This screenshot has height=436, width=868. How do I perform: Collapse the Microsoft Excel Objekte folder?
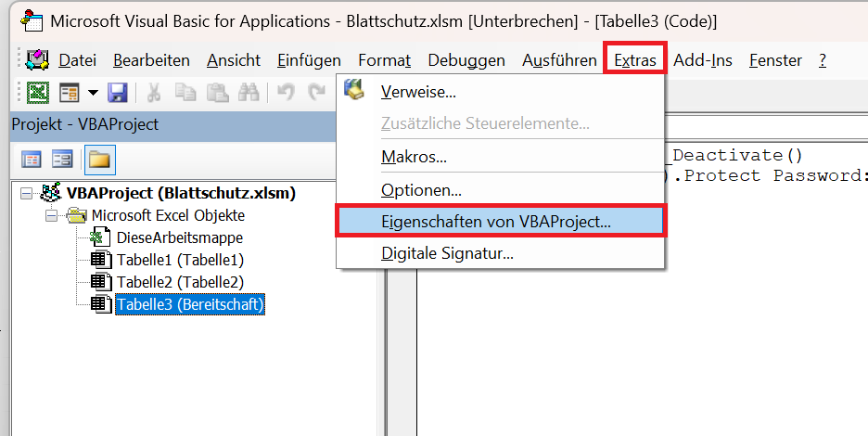coord(52,215)
